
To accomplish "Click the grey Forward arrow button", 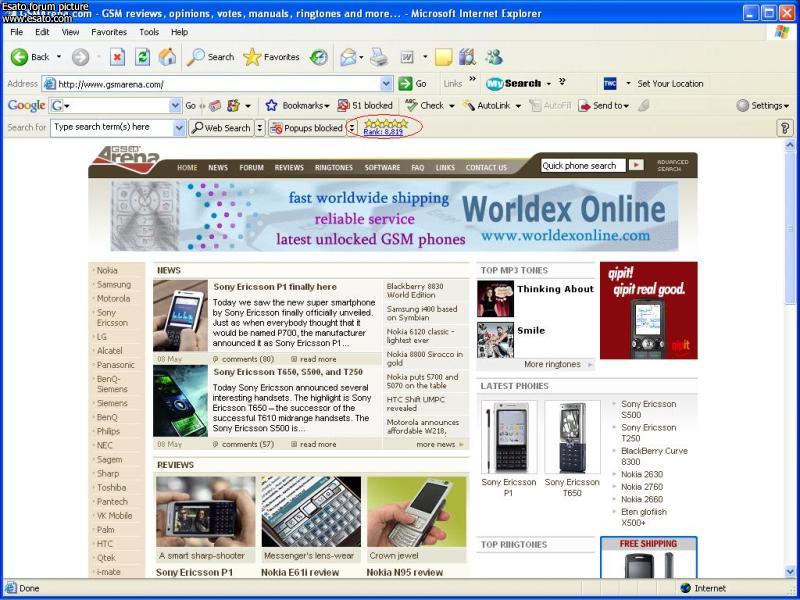I will point(80,57).
